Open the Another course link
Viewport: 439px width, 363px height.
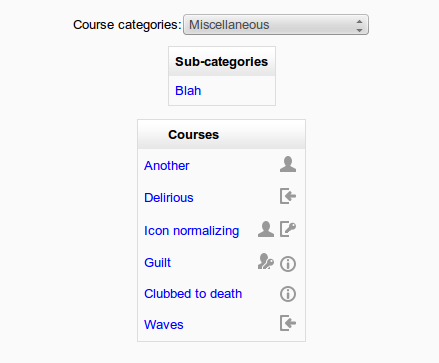[167, 166]
